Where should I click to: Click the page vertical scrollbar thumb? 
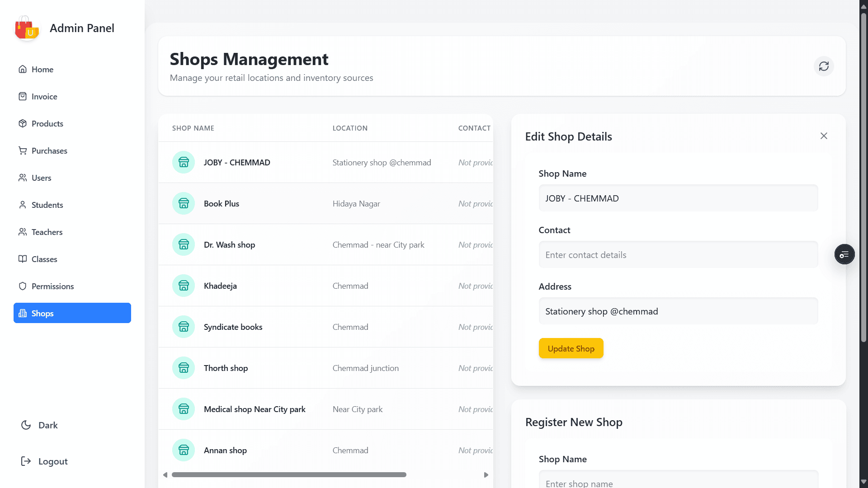(863, 177)
